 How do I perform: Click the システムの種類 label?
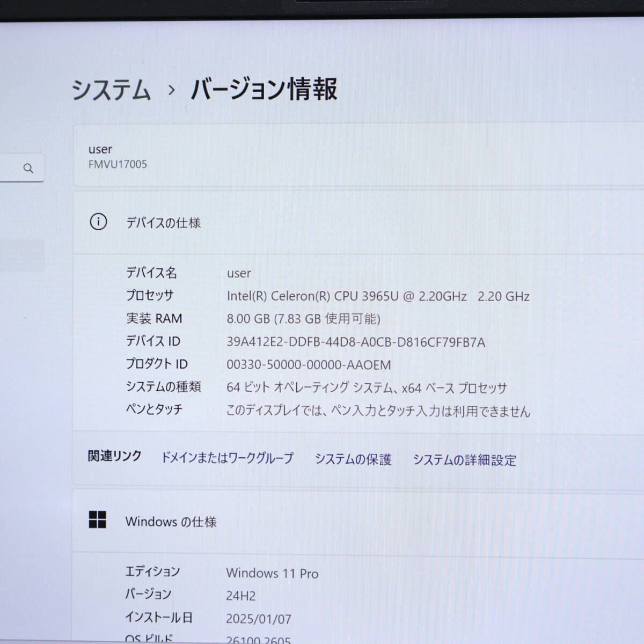[163, 386]
